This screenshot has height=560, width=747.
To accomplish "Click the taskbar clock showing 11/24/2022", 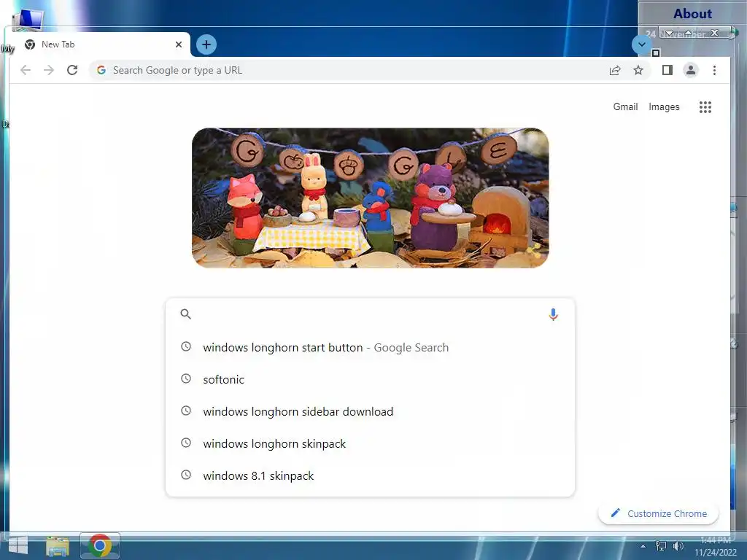I will click(x=716, y=546).
